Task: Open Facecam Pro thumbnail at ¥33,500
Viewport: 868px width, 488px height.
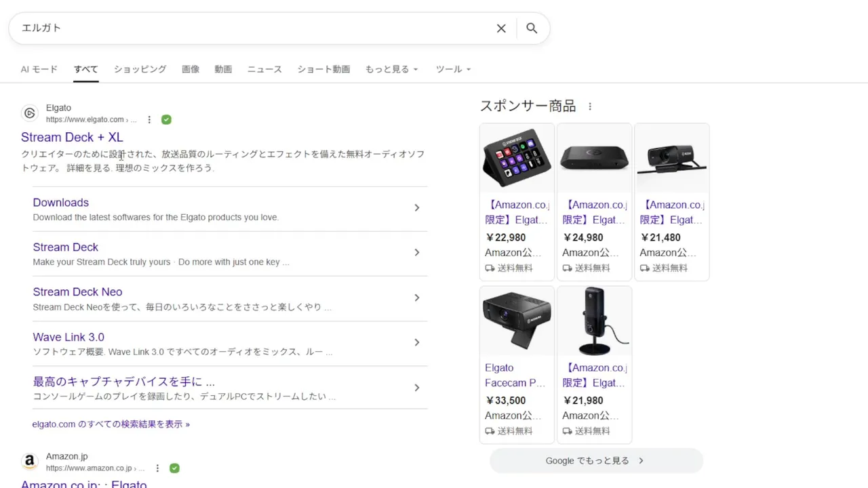Action: (517, 321)
